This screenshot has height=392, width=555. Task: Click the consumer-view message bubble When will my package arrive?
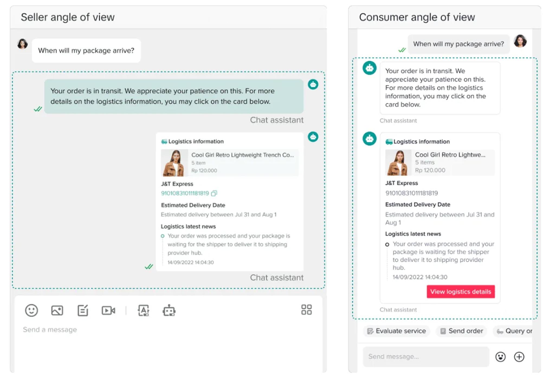tap(459, 44)
